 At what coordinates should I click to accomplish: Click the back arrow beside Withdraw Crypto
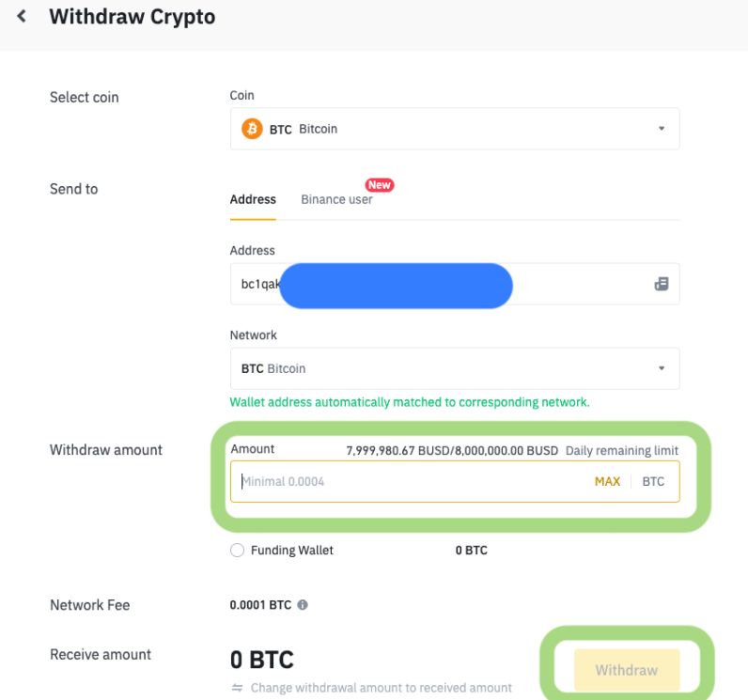(22, 17)
